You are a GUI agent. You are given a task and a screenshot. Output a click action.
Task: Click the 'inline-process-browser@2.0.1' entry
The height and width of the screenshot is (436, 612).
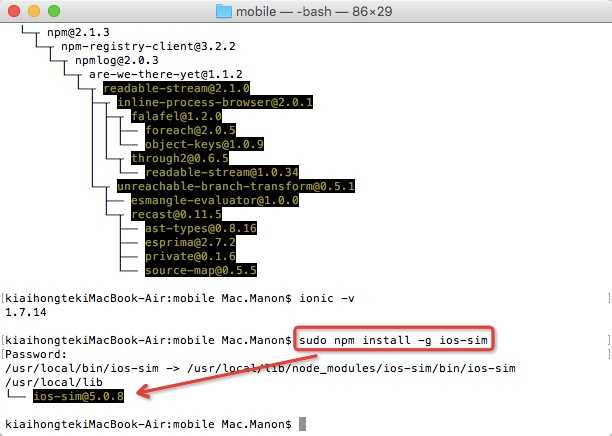click(215, 102)
